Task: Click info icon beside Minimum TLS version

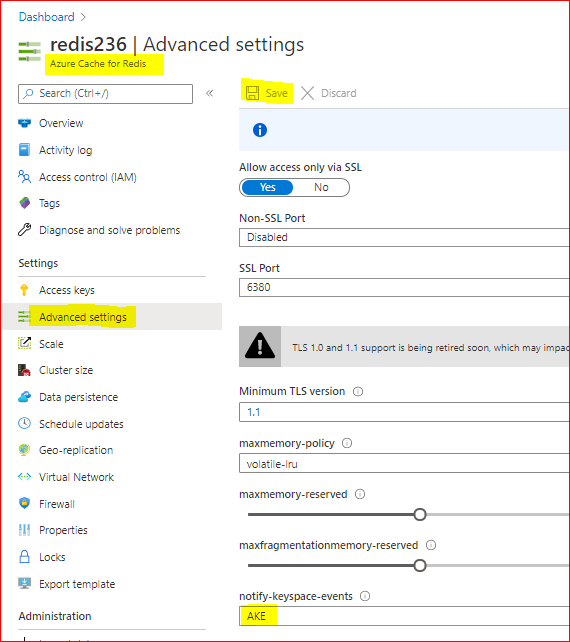Action: click(358, 391)
